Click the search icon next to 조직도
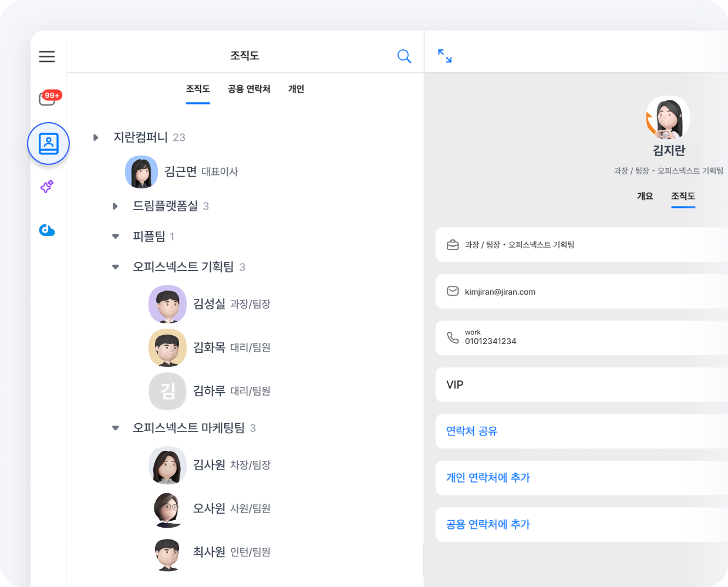This screenshot has height=587, width=728. tap(404, 56)
